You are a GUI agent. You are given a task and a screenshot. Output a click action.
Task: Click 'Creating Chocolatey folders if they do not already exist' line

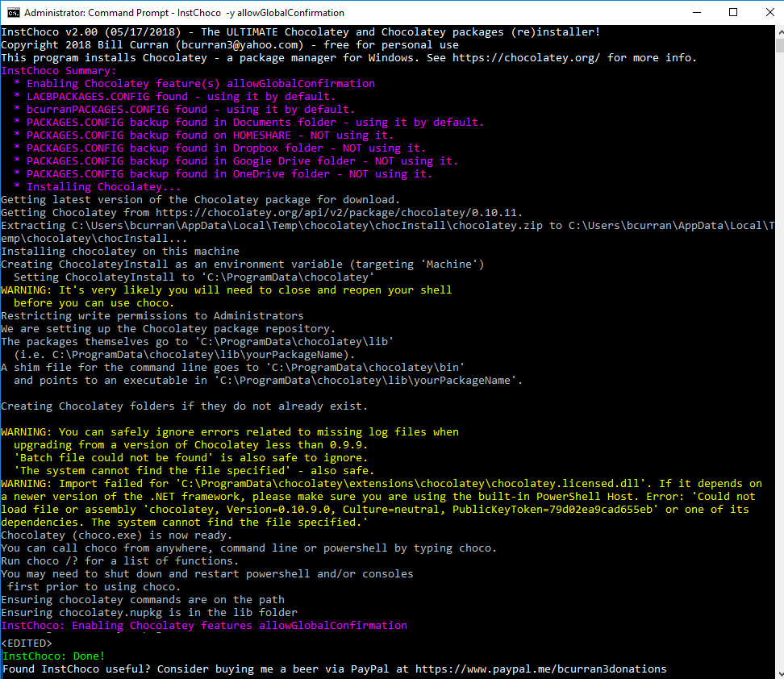coord(185,406)
